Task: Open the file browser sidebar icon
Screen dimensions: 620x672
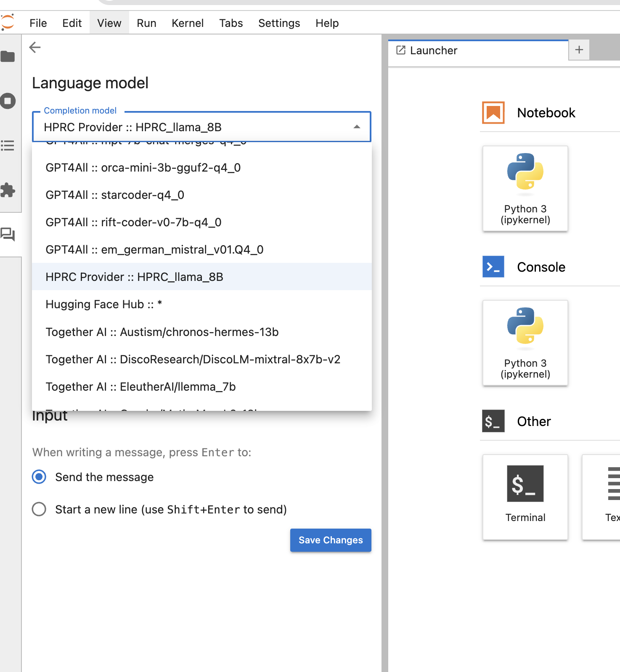Action: [x=8, y=56]
